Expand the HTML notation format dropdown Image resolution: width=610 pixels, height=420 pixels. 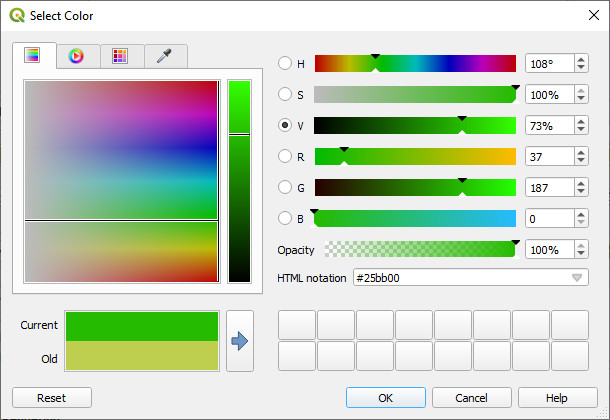tap(577, 278)
